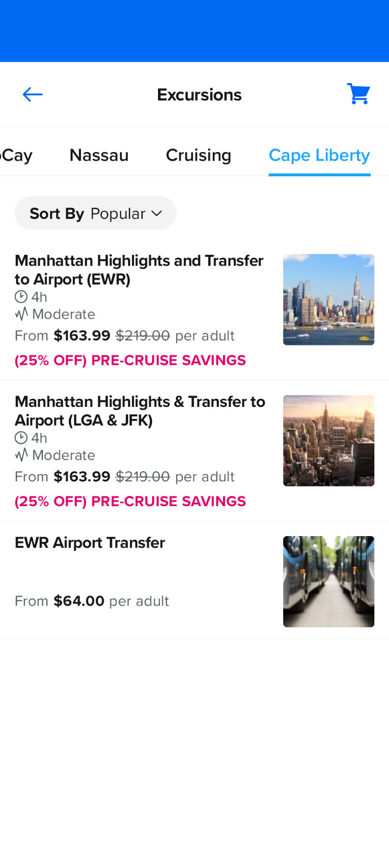The image size is (389, 868).
Task: Click clock icon on LGA & JFK tour
Action: click(21, 438)
